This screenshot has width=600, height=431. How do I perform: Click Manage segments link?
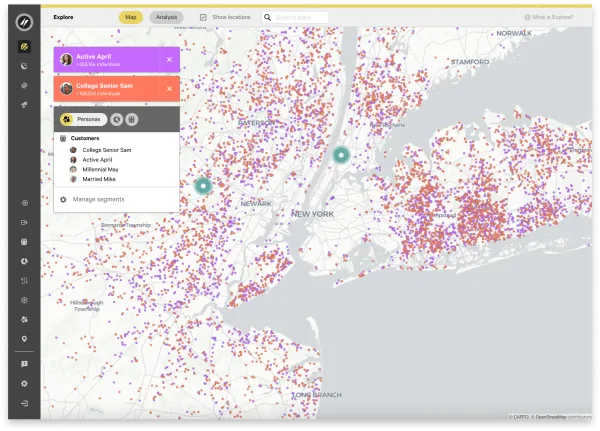tap(98, 200)
